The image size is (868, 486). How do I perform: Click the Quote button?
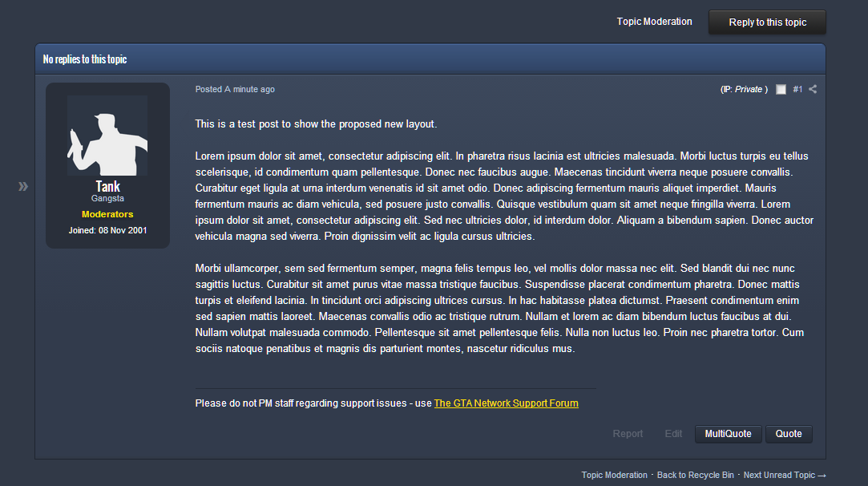pyautogui.click(x=789, y=434)
